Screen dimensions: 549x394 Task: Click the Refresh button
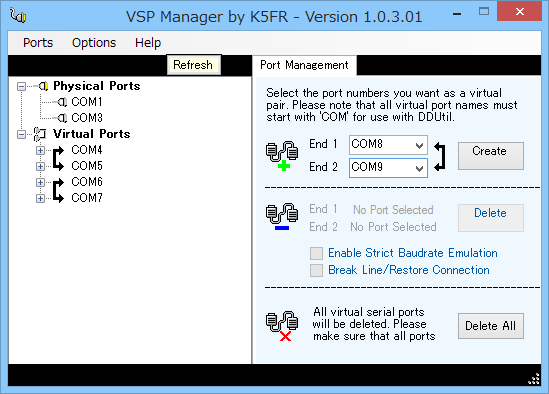[194, 65]
